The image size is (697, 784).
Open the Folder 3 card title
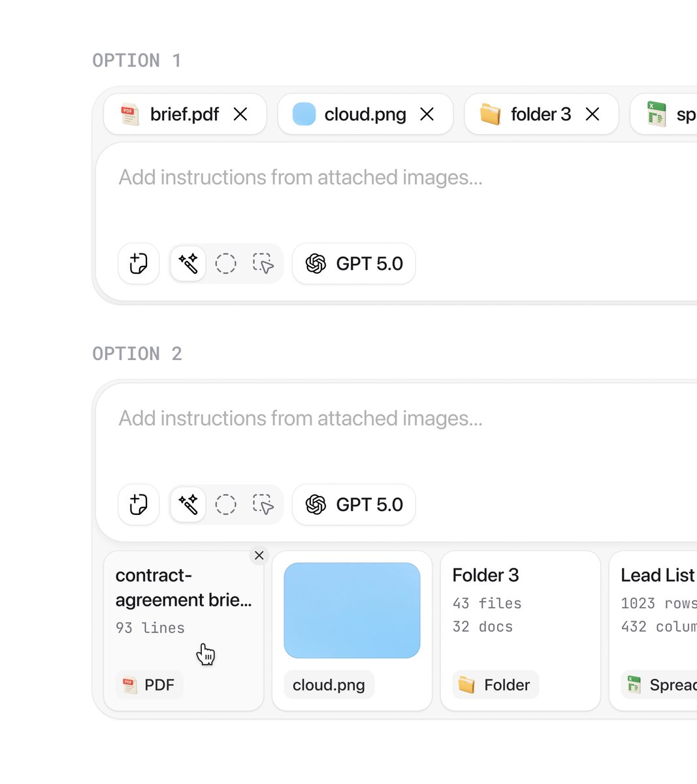(485, 576)
